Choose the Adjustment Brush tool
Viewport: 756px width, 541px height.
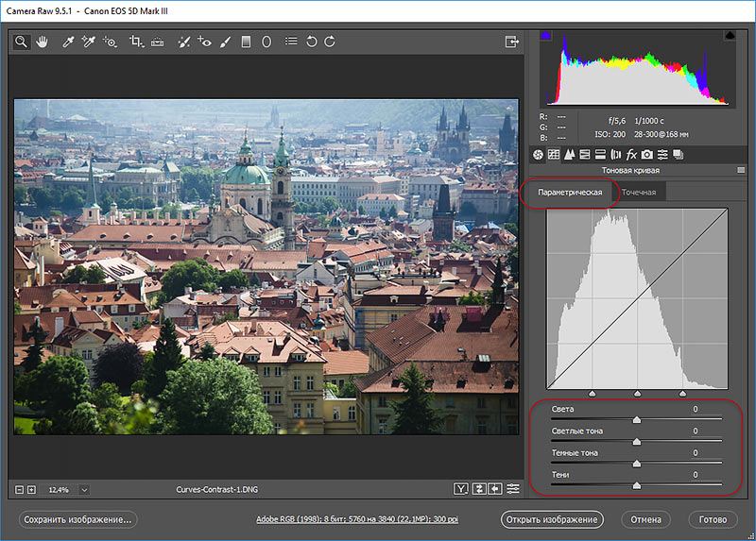[x=225, y=42]
